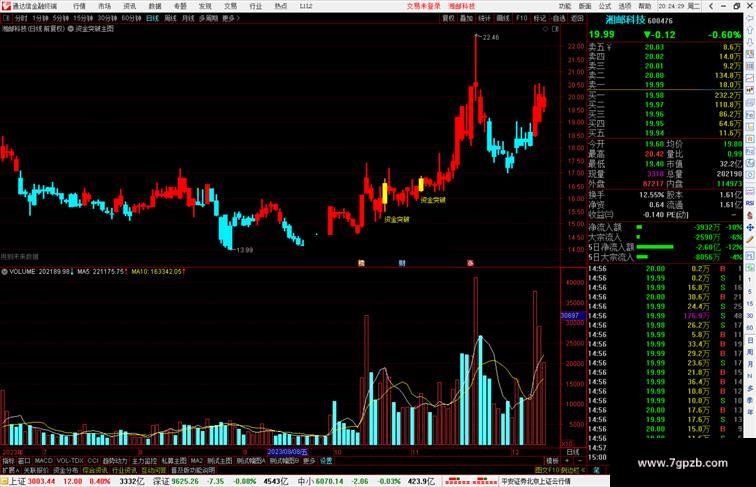The height and width of the screenshot is (487, 756).
Task: Click the 标记 mark button
Action: [x=540, y=18]
